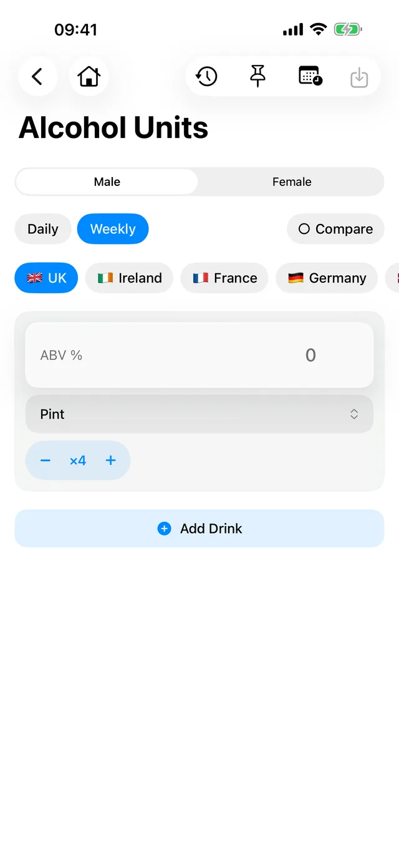Click the Pint selector up-down chevrons
Viewport: 399px width, 868px height.
[x=354, y=414]
